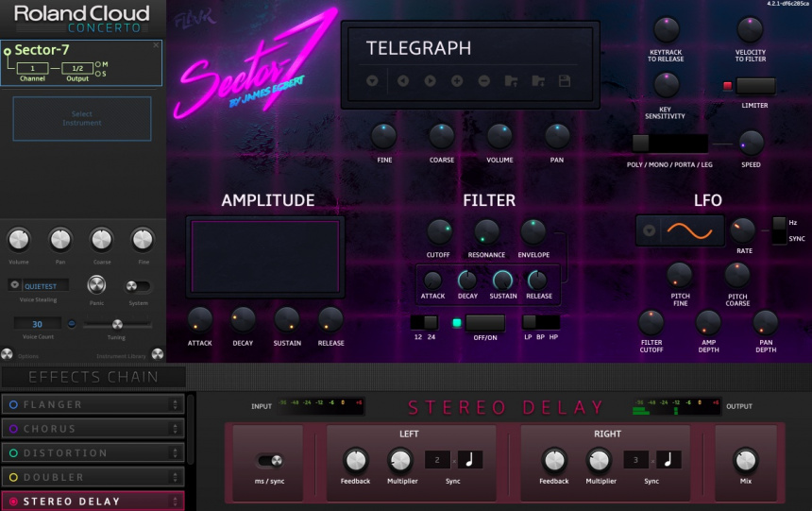812x511 pixels.
Task: Click the LFO Filter Cutoff knob
Action: pyautogui.click(x=651, y=322)
